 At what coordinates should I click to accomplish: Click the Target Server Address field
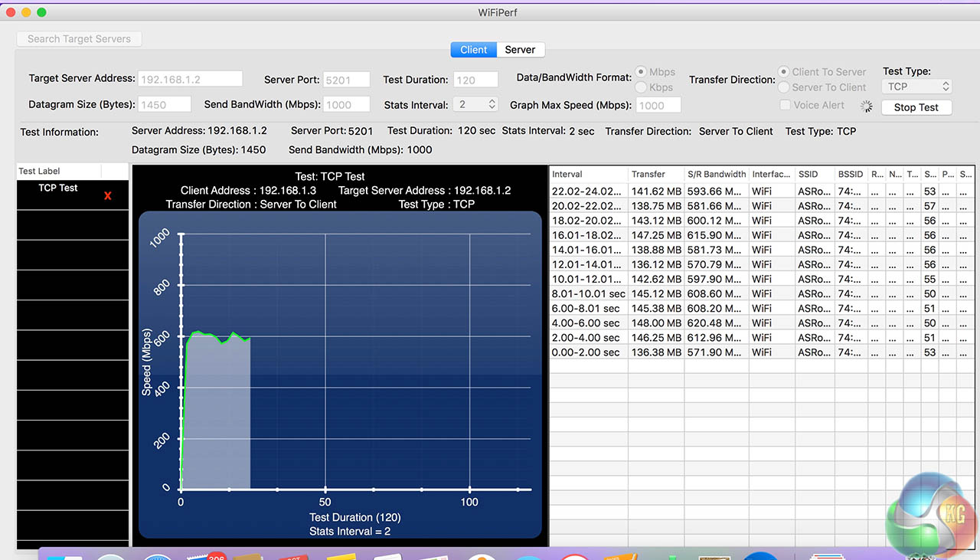click(190, 79)
